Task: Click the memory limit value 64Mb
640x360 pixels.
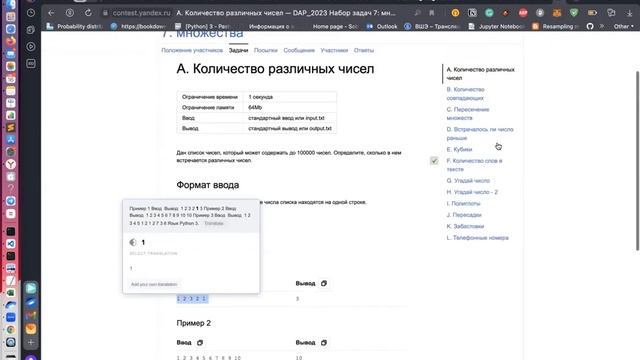Action: click(x=255, y=107)
